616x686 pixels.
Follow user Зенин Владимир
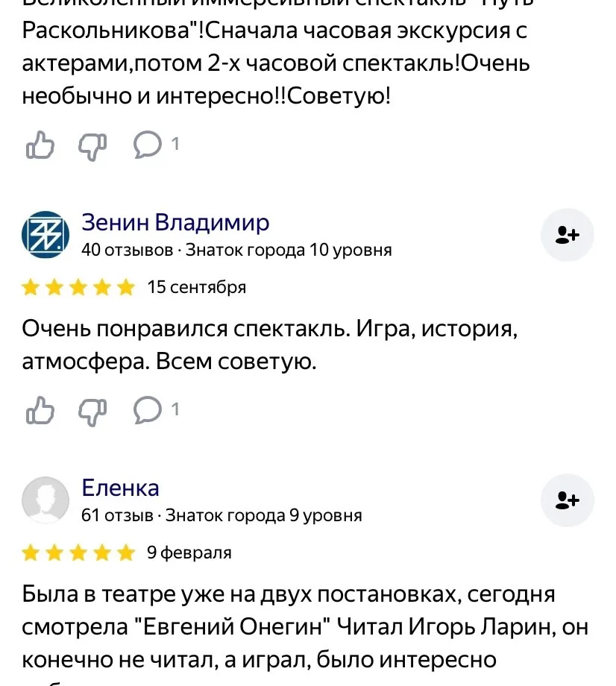[x=567, y=235]
